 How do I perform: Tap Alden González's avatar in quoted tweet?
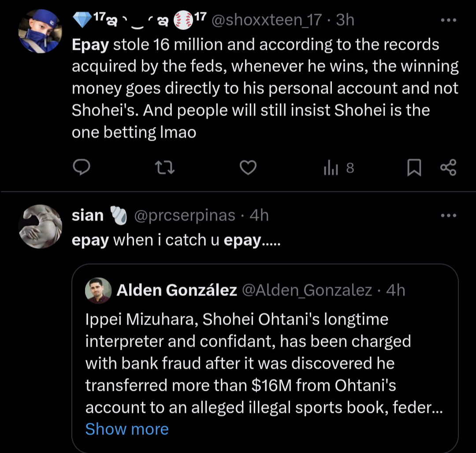(x=98, y=290)
